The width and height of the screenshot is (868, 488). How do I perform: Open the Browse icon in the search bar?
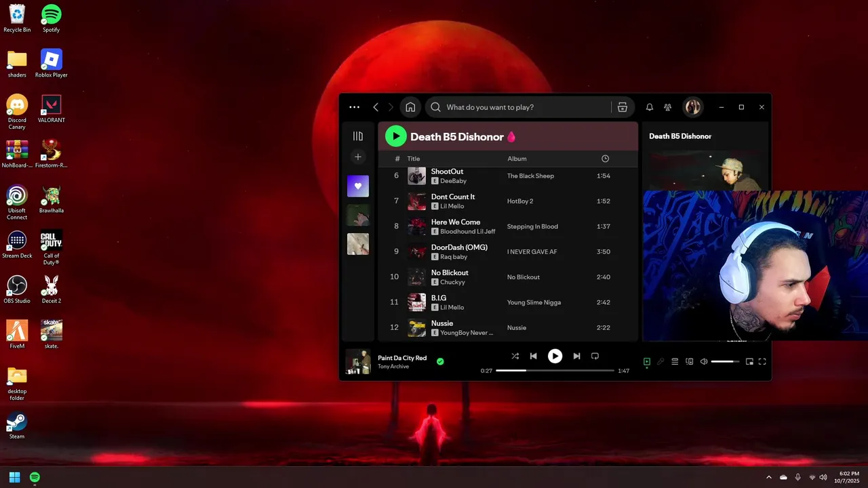623,107
